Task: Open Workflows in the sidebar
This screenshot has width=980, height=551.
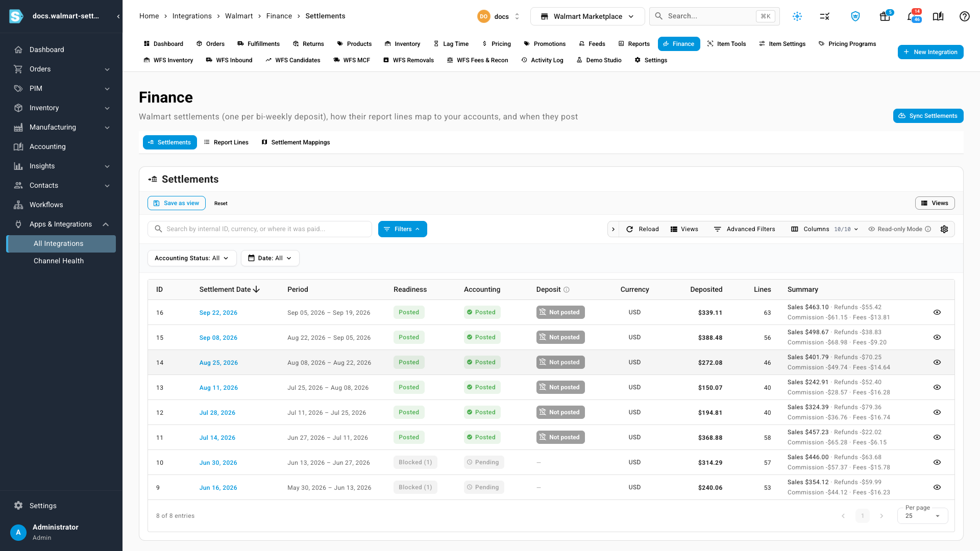Action: [x=61, y=205]
